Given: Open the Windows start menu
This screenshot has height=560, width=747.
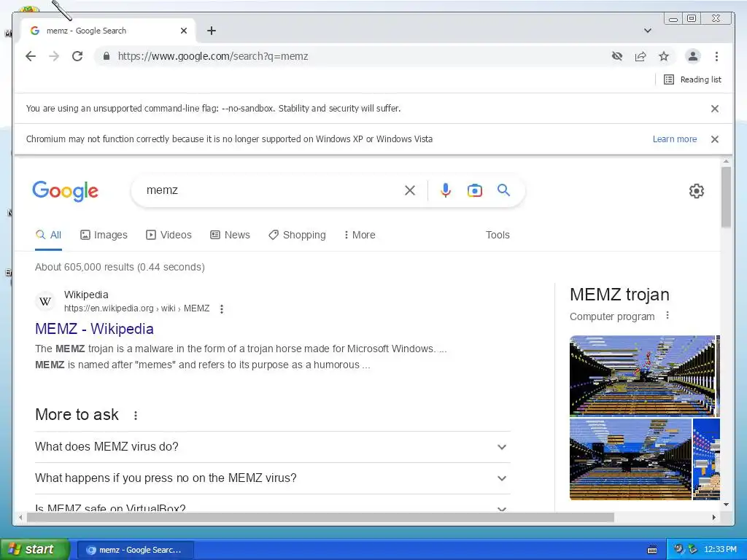Looking at the screenshot, I should point(35,550).
